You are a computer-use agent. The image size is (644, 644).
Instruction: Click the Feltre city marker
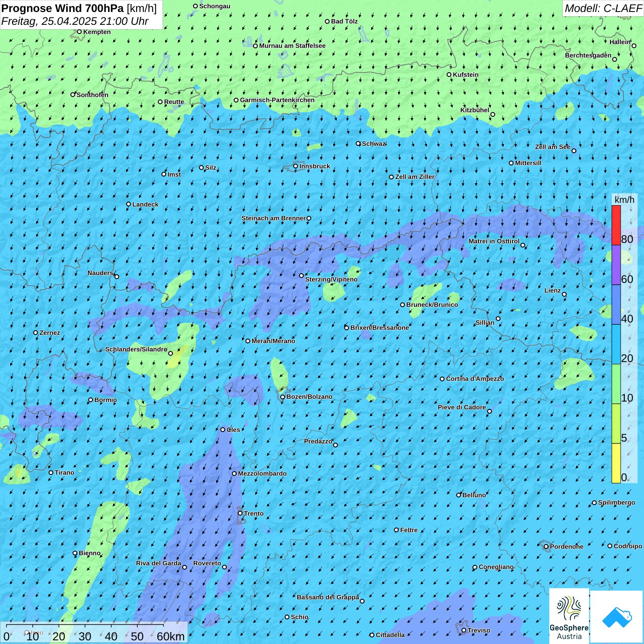(397, 530)
